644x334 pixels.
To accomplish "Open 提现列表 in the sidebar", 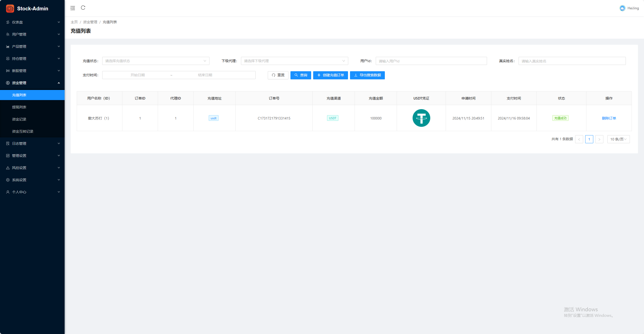I will (19, 107).
